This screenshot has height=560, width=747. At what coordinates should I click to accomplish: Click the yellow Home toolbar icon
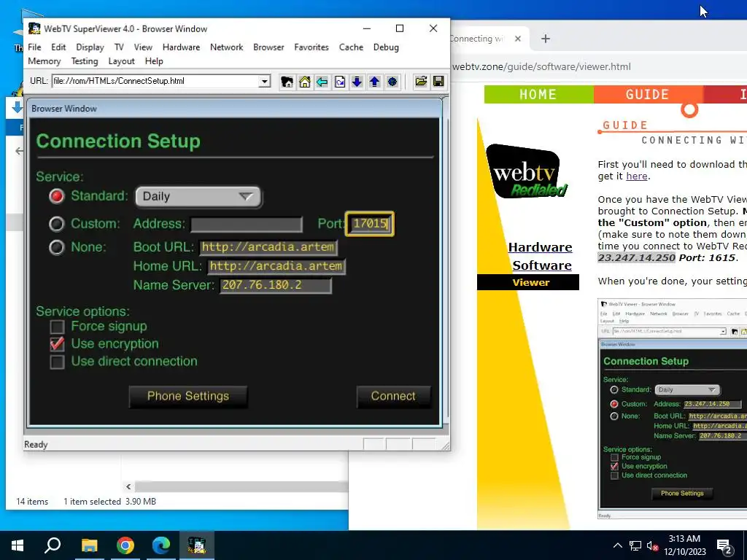pyautogui.click(x=305, y=82)
